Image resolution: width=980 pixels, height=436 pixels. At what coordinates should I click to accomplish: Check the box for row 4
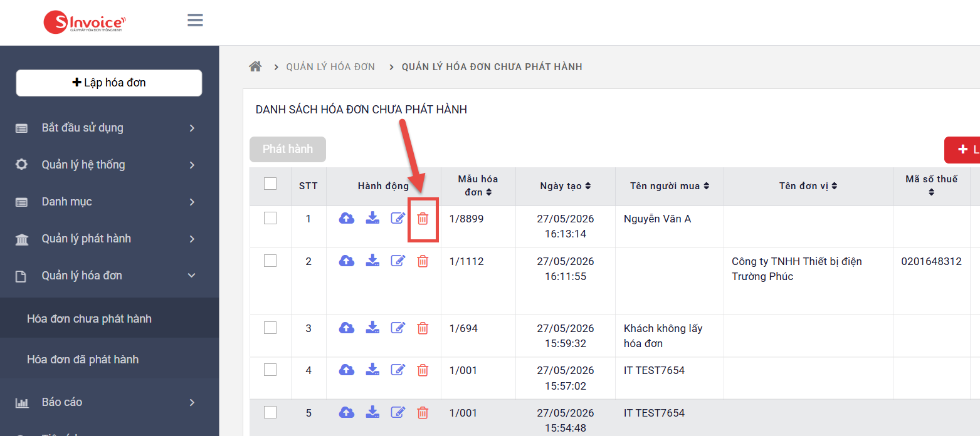point(270,370)
